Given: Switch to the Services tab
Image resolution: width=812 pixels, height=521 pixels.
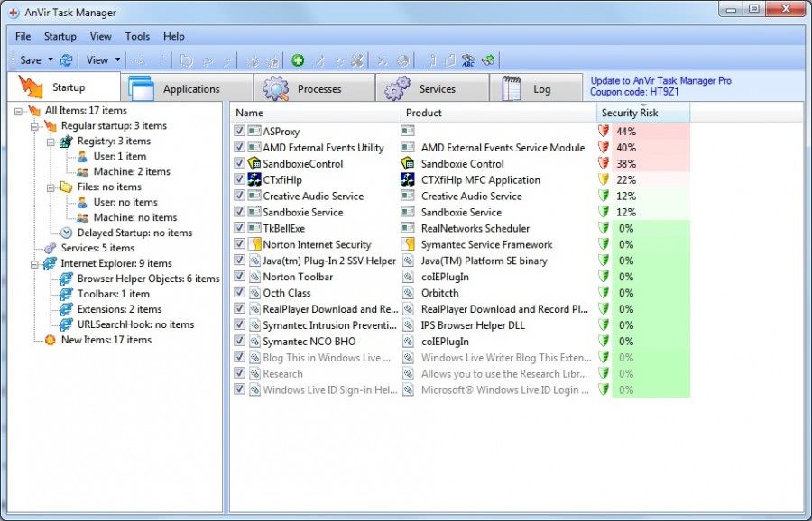Looking at the screenshot, I should (x=432, y=88).
